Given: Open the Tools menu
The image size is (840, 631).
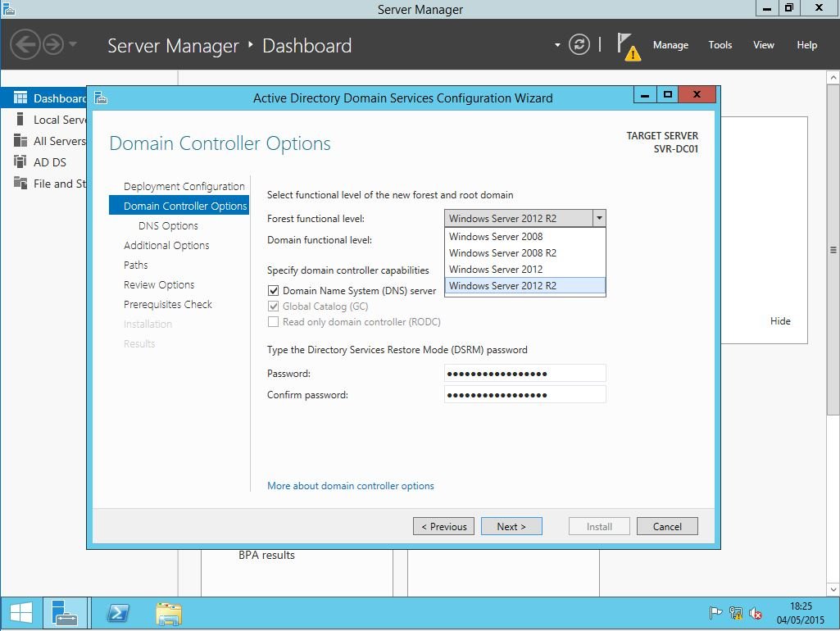Looking at the screenshot, I should tap(720, 45).
